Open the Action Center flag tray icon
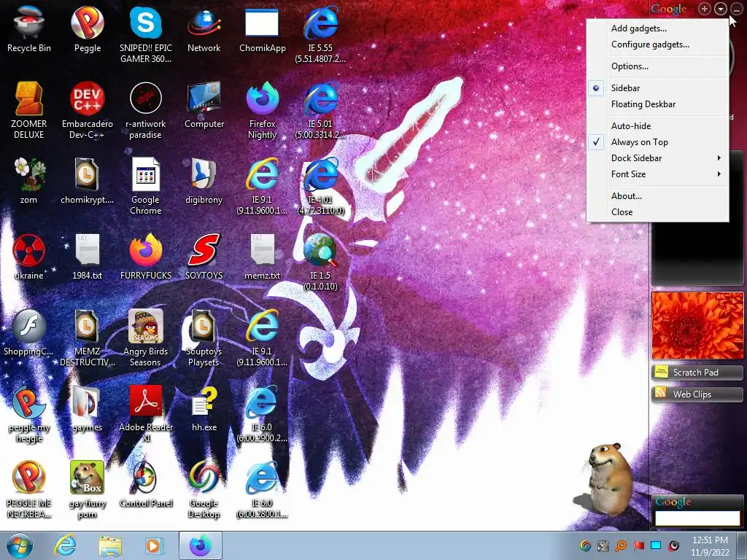The image size is (747, 560). (638, 545)
